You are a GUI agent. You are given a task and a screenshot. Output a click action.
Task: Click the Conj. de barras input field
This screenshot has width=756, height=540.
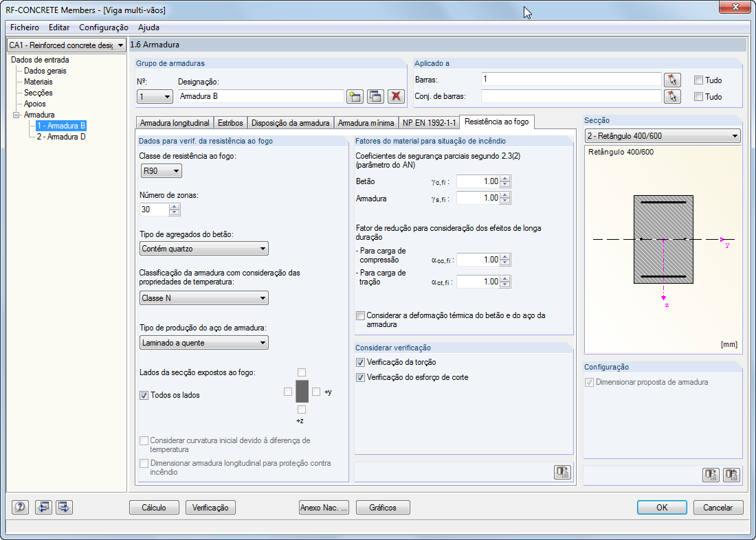pyautogui.click(x=571, y=96)
